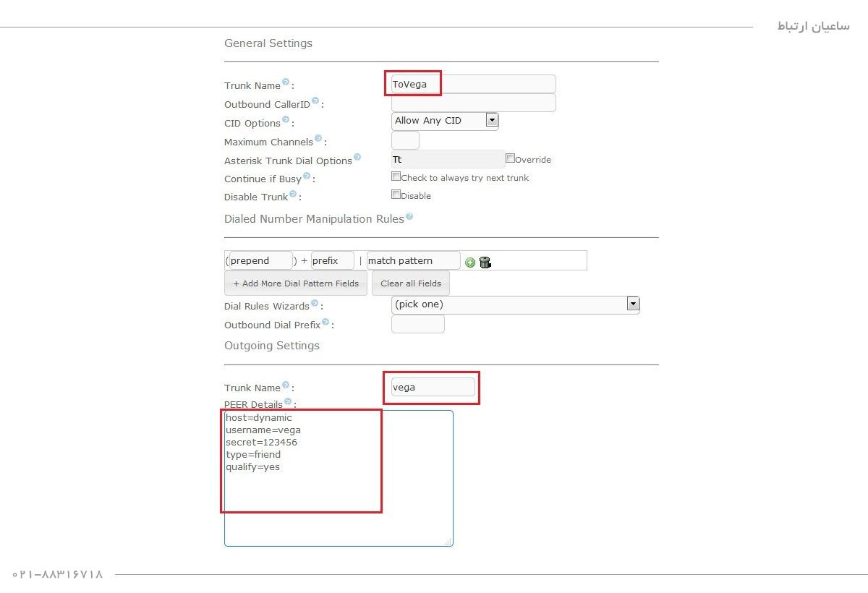Click help icon next to Maximum Channels
This screenshot has height=593, width=868.
[x=318, y=139]
